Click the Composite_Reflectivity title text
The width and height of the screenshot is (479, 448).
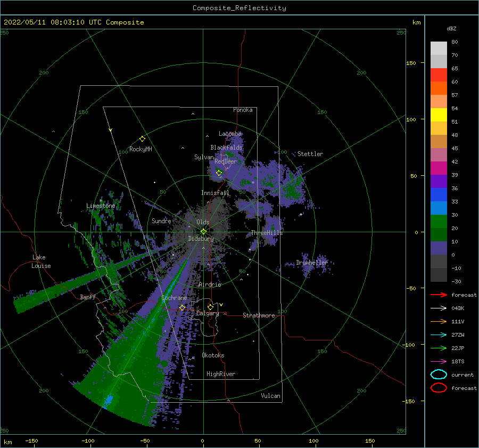(x=240, y=8)
